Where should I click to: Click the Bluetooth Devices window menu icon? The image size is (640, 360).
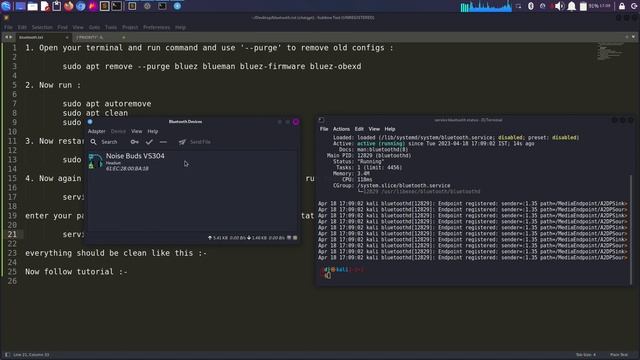[90, 122]
